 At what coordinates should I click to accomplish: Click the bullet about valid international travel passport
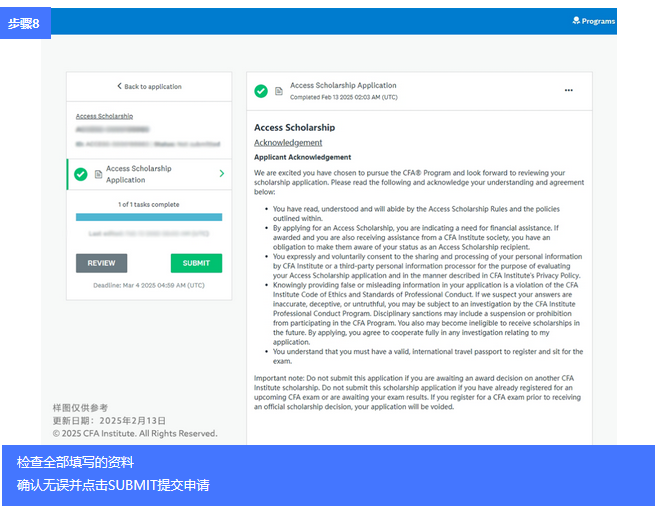click(428, 356)
